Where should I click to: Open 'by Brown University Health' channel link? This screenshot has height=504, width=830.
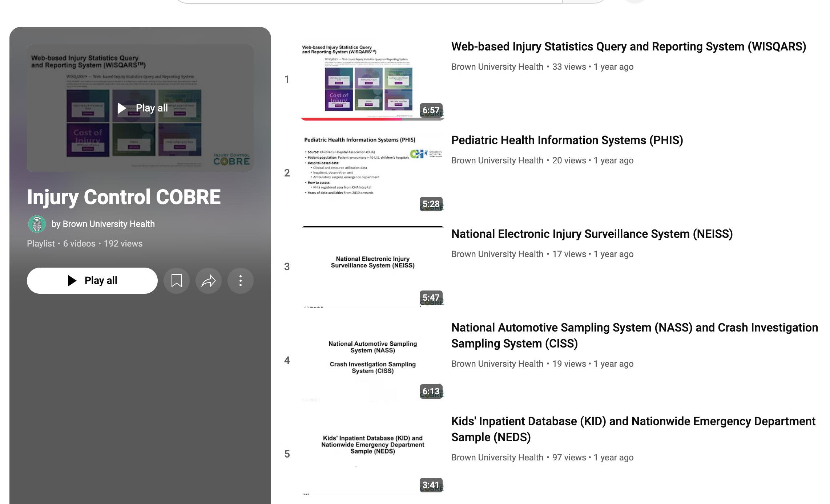coord(103,224)
